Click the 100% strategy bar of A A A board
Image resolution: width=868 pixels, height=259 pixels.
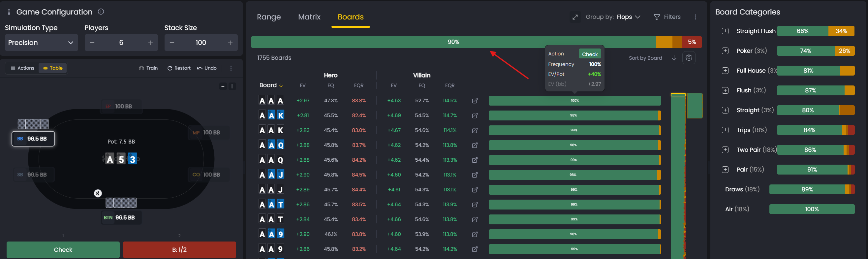575,101
